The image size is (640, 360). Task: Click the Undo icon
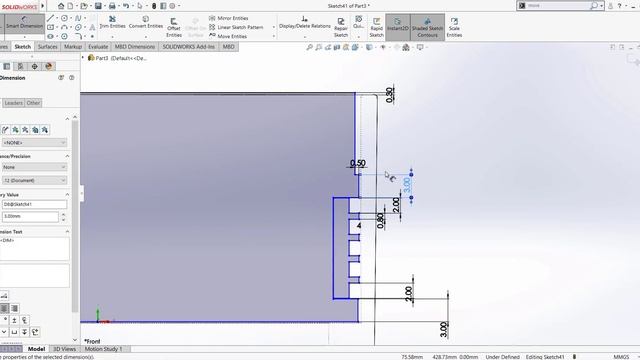click(x=126, y=6)
